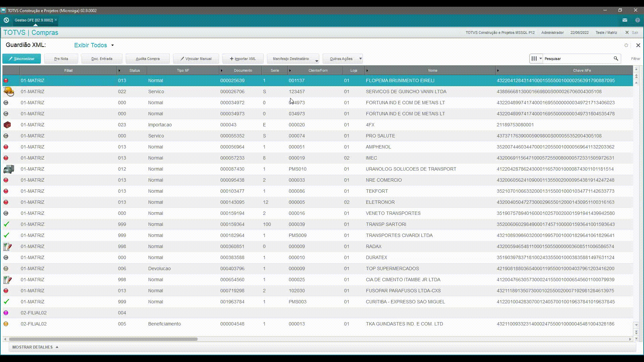This screenshot has width=644, height=362.
Task: Close the Gestao DFE tab
Action: click(x=56, y=20)
